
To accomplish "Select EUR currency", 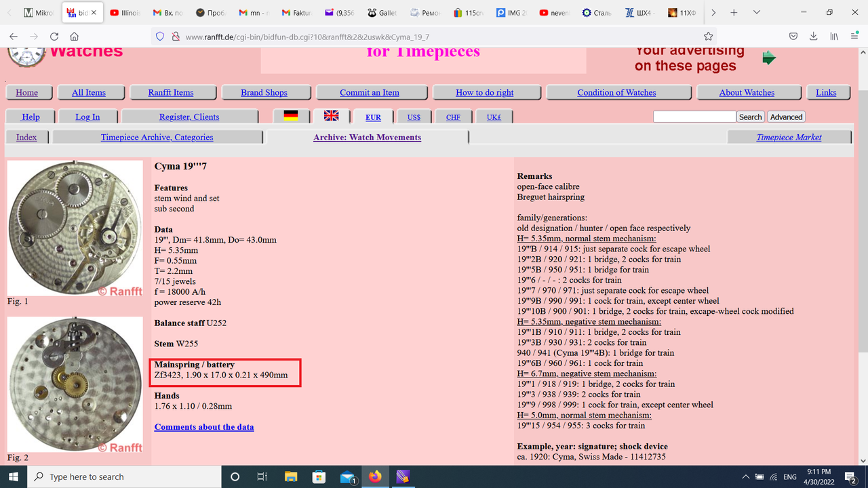I will [373, 117].
